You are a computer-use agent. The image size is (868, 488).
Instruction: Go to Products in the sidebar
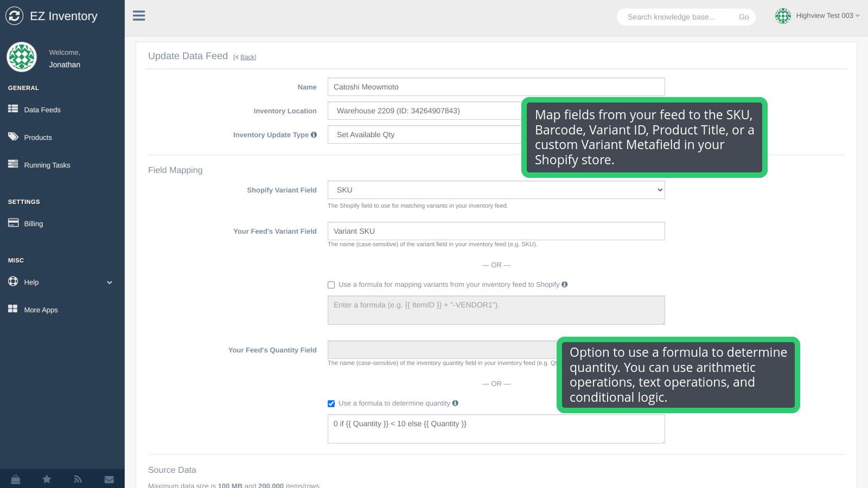(38, 137)
